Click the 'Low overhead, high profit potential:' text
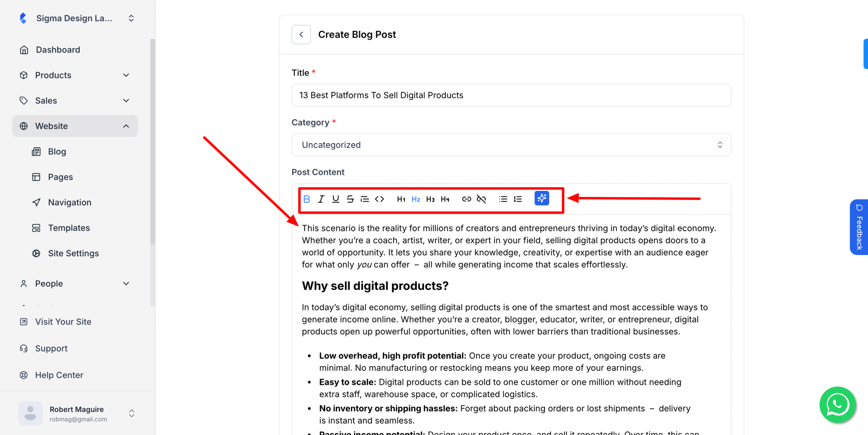868x435 pixels. point(393,356)
